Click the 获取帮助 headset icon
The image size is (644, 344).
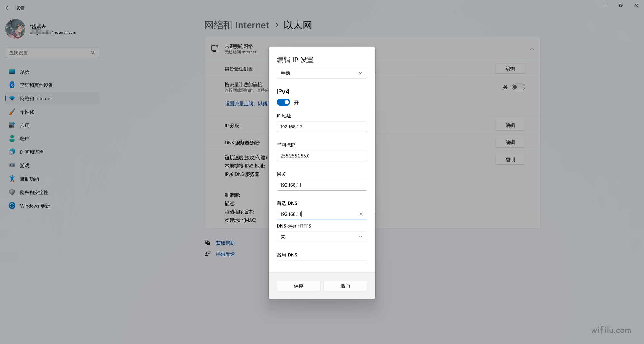tap(208, 243)
